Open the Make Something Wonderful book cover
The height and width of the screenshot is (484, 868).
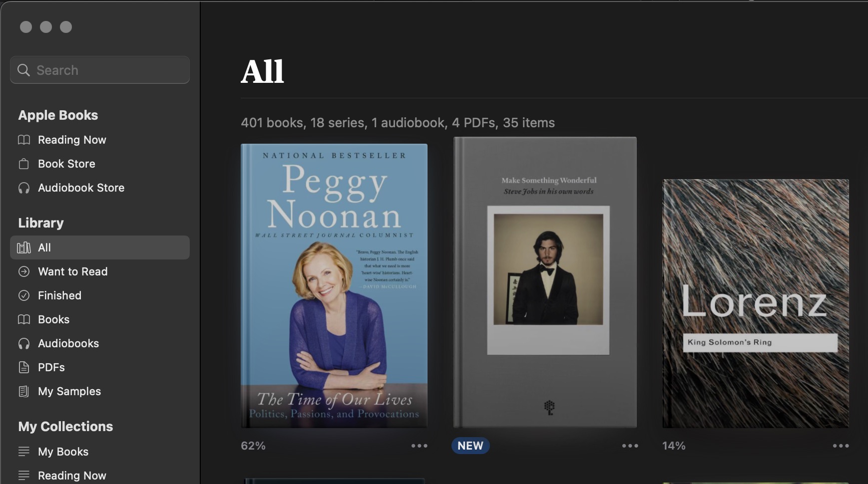pyautogui.click(x=545, y=282)
